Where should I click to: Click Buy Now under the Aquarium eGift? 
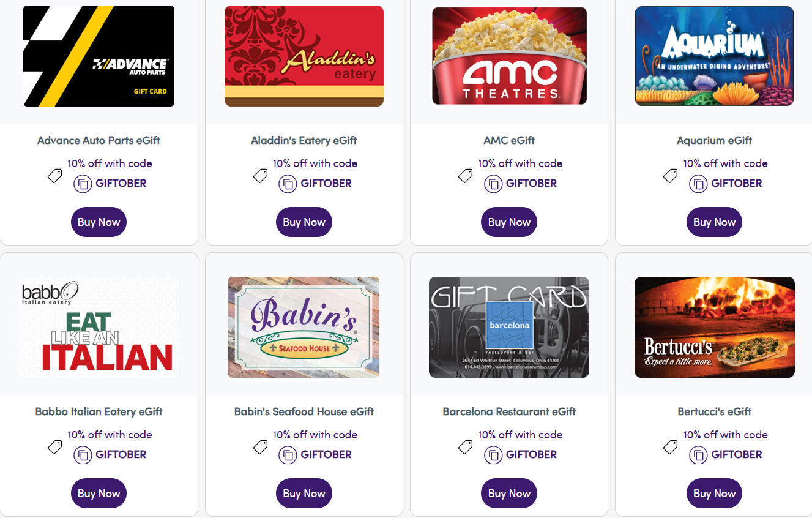click(714, 222)
